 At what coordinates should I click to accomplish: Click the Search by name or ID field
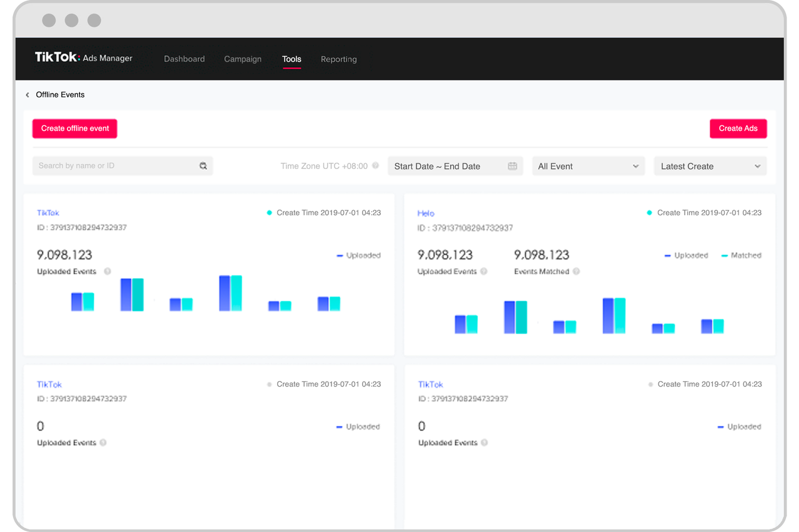click(122, 166)
